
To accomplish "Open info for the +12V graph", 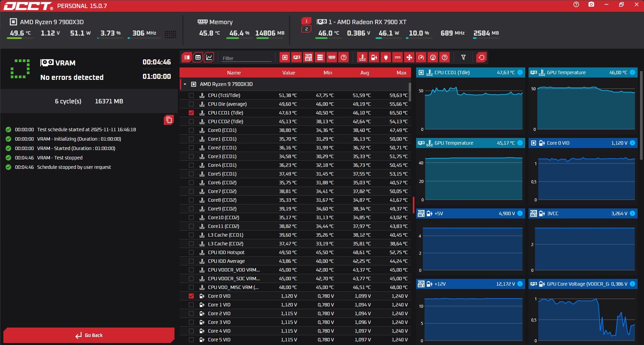I will coord(520,284).
